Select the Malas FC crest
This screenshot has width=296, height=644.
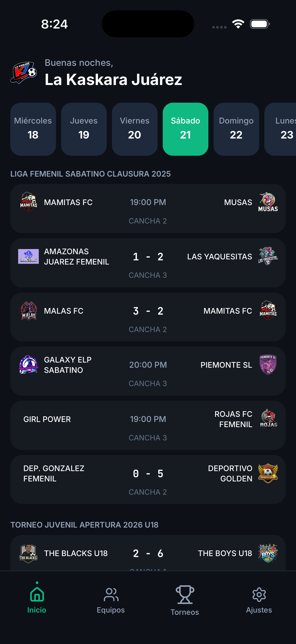click(28, 310)
